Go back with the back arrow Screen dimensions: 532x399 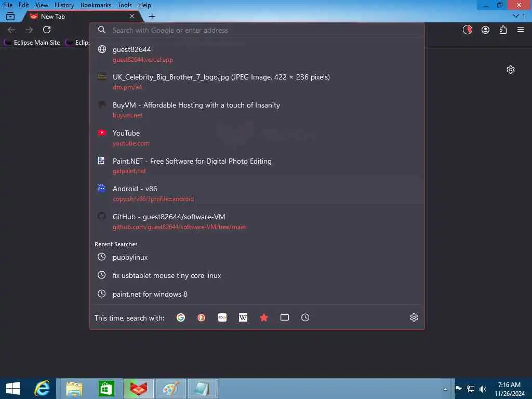click(11, 30)
